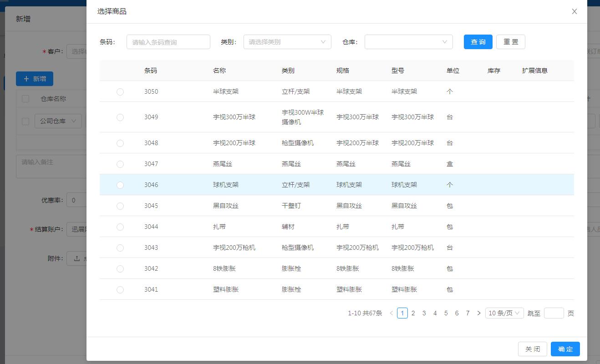The width and height of the screenshot is (600, 364).
Task: Click 宇视200万半球 name cell in row 3048
Action: [x=234, y=143]
